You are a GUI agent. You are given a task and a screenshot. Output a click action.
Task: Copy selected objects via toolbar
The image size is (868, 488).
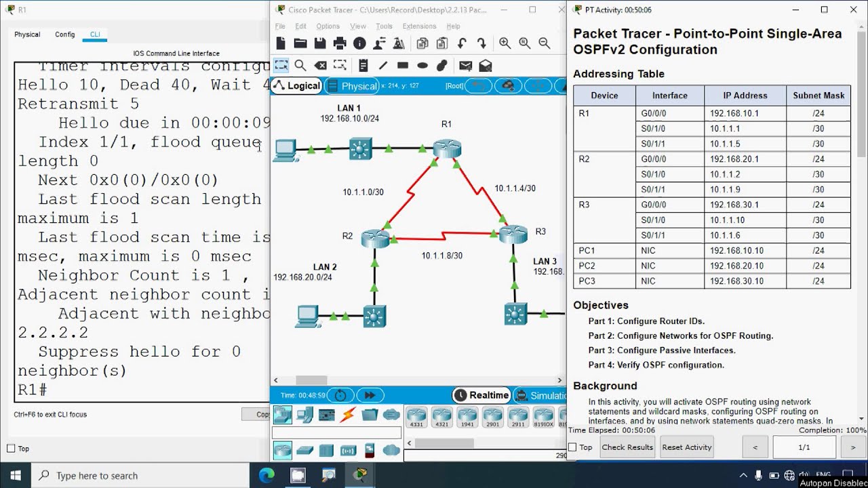(422, 43)
